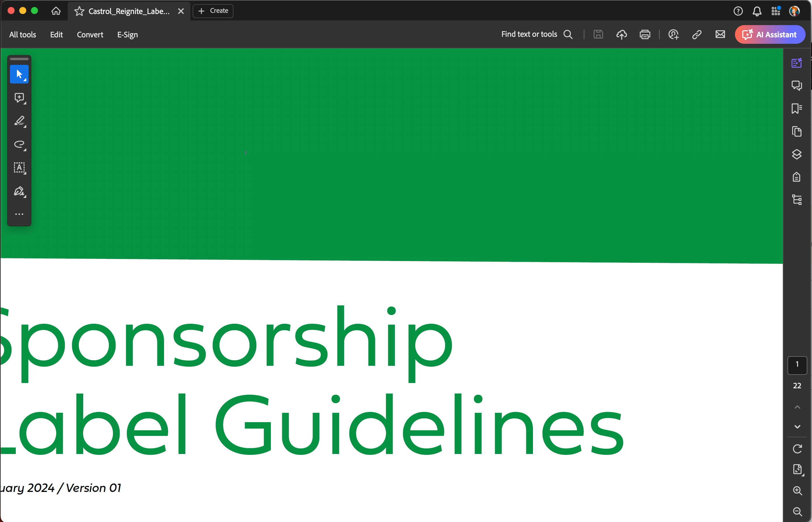
Task: Open the All tools menu
Action: coord(22,34)
